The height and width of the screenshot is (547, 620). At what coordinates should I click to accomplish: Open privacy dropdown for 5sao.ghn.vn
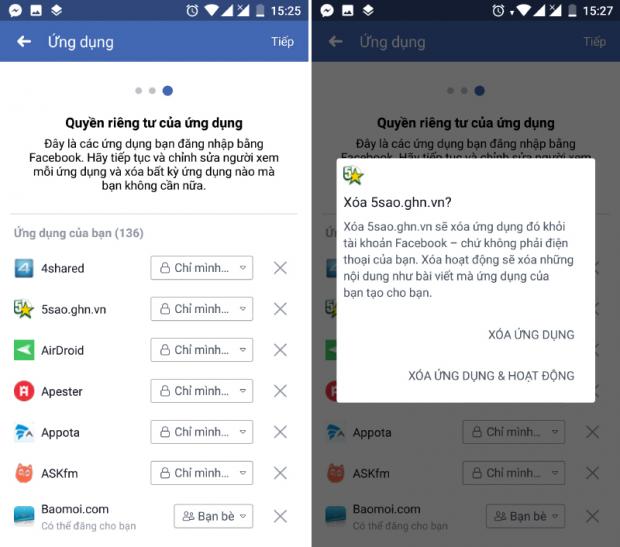click(202, 309)
